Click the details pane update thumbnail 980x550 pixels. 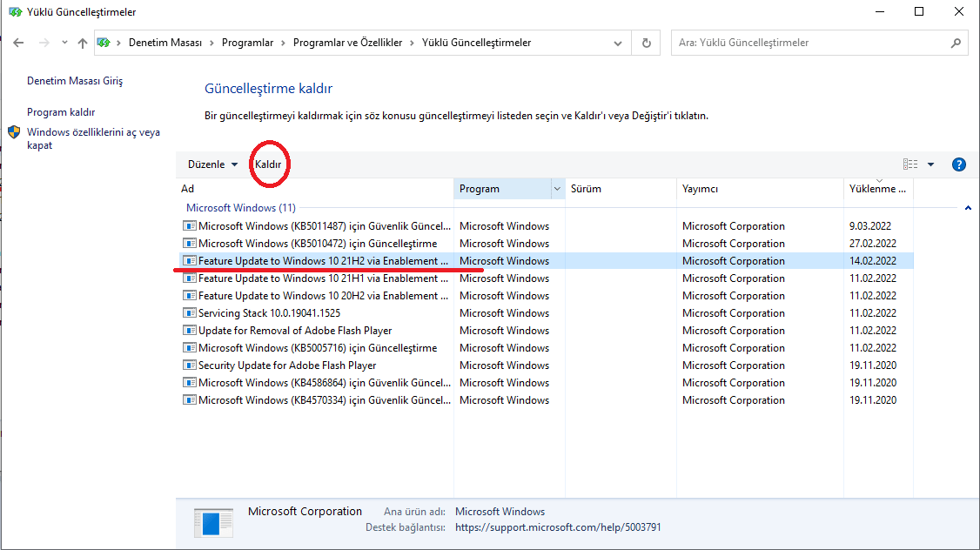pyautogui.click(x=213, y=522)
